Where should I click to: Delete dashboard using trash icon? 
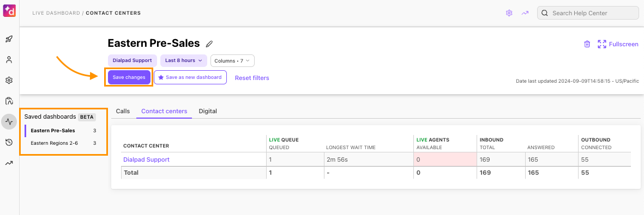pos(587,44)
